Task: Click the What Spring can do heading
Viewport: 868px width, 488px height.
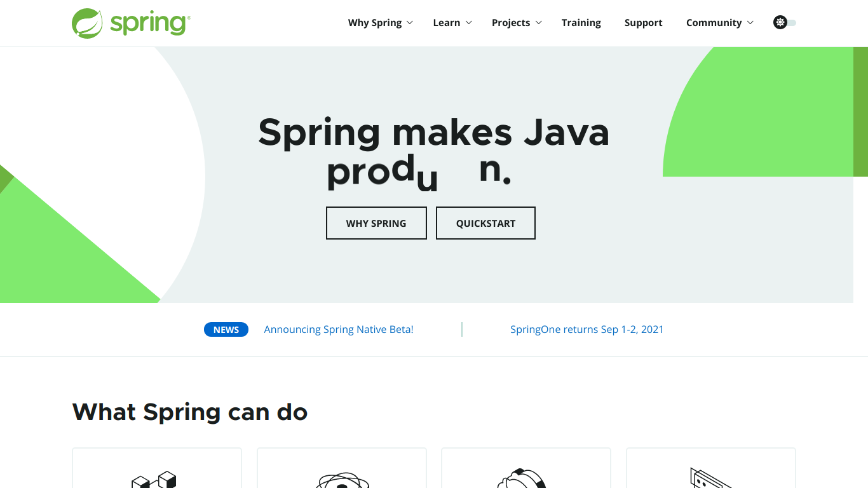Action: click(190, 412)
